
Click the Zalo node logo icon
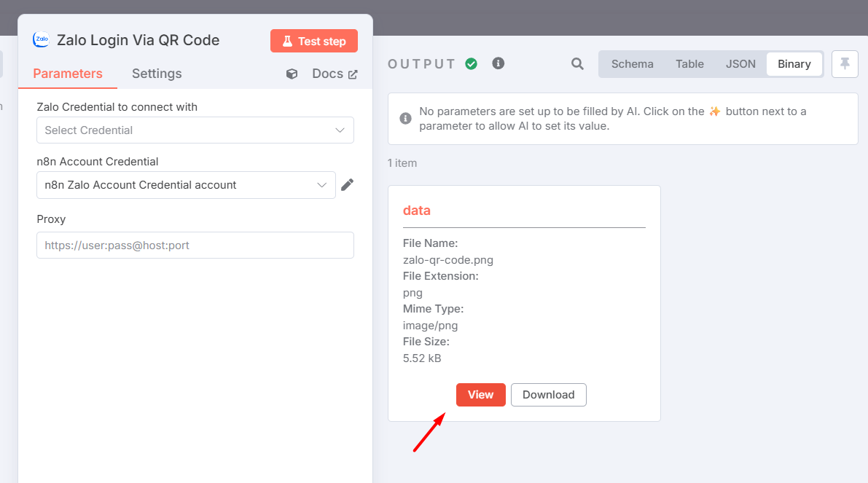[41, 40]
